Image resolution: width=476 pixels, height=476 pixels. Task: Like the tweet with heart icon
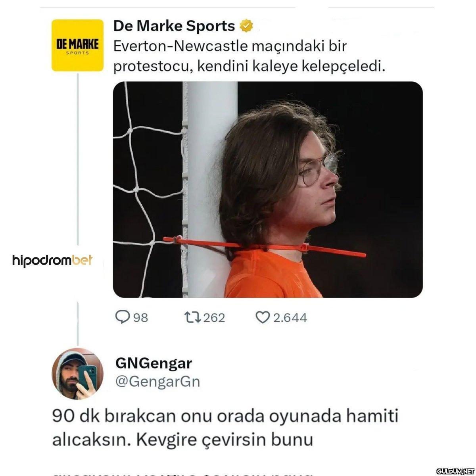click(x=262, y=317)
